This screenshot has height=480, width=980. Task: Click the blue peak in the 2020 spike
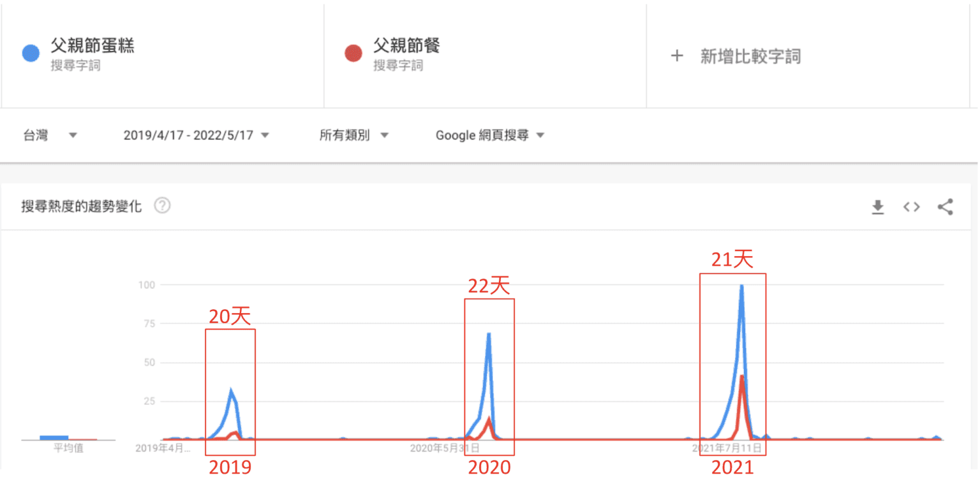489,333
